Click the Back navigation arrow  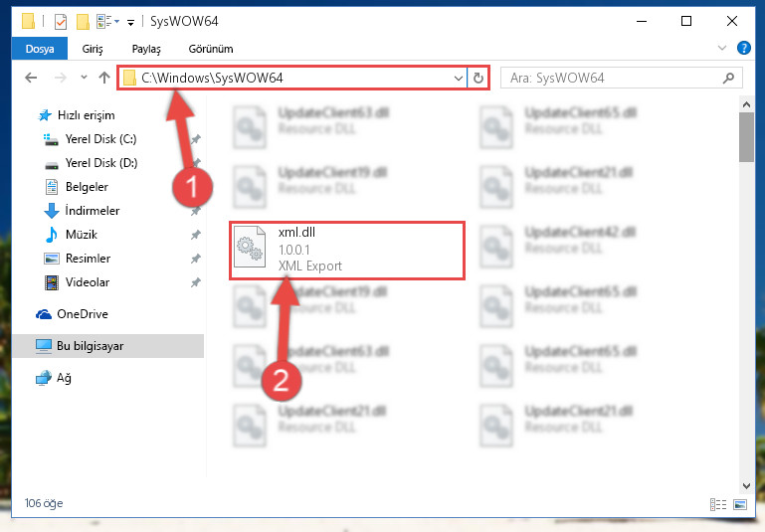click(31, 78)
